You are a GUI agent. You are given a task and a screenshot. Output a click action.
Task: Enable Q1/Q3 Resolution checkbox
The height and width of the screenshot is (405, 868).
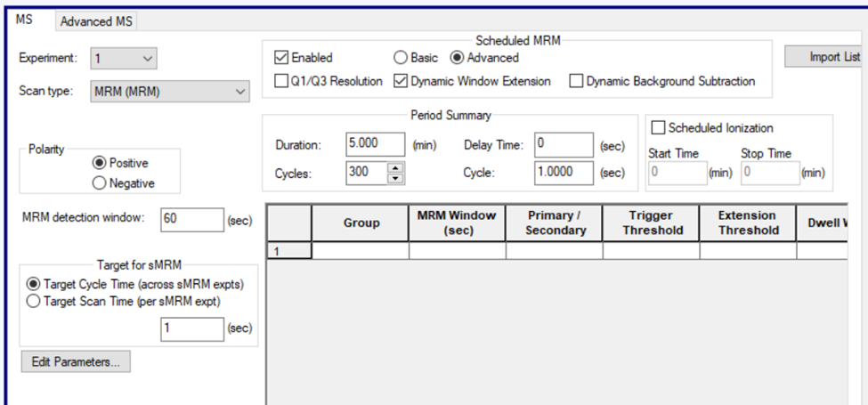[x=281, y=81]
